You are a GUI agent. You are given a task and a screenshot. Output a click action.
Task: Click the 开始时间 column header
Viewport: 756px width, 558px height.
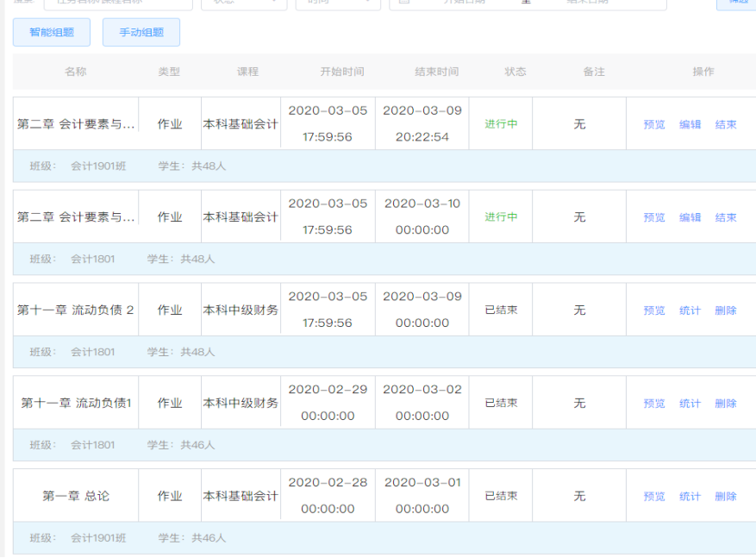click(x=341, y=72)
